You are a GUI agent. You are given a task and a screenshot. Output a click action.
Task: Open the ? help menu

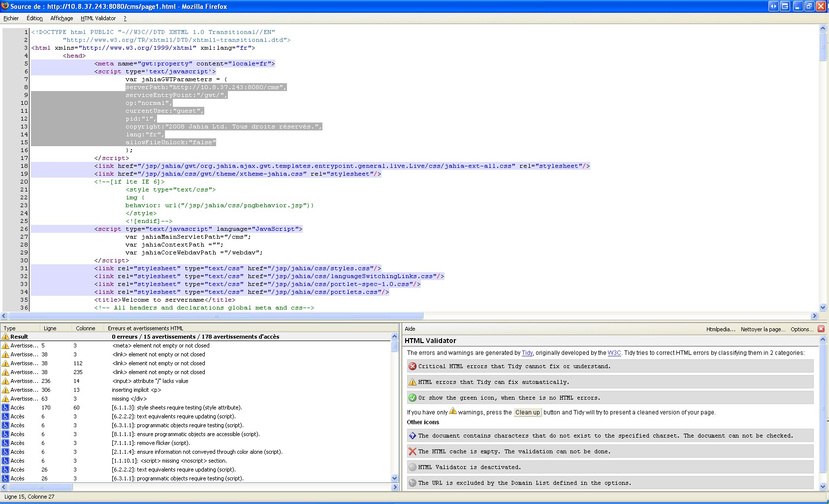125,18
